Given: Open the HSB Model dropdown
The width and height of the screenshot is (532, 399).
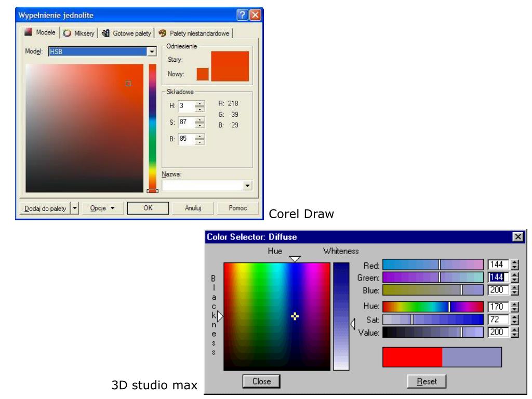Looking at the screenshot, I should point(152,51).
